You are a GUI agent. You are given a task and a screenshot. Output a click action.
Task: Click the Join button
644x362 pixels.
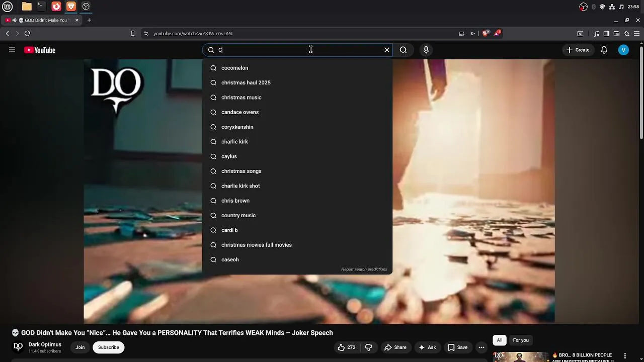pos(80,347)
